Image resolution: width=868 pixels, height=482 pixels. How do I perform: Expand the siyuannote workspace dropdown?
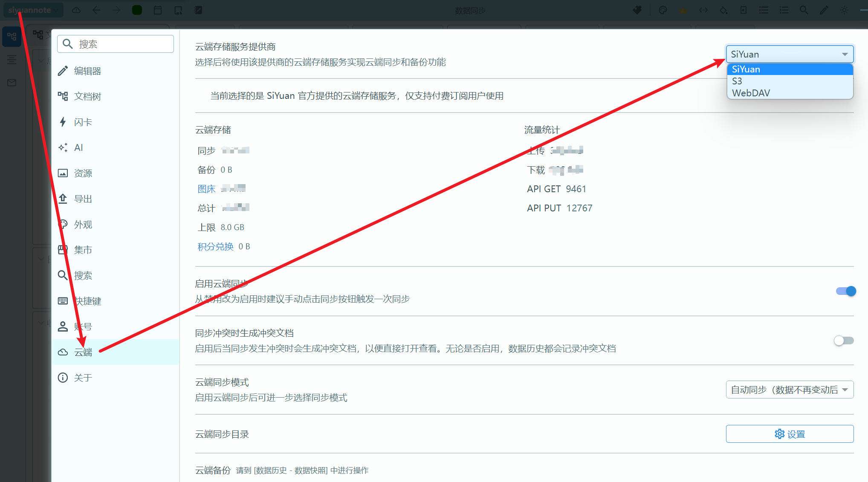[x=33, y=9]
